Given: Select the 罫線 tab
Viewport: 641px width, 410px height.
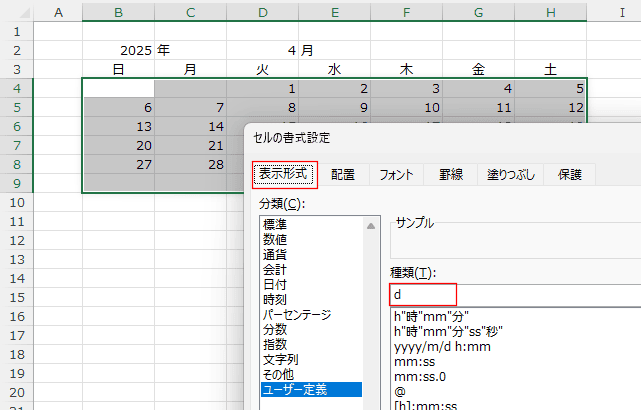Looking at the screenshot, I should click(451, 174).
